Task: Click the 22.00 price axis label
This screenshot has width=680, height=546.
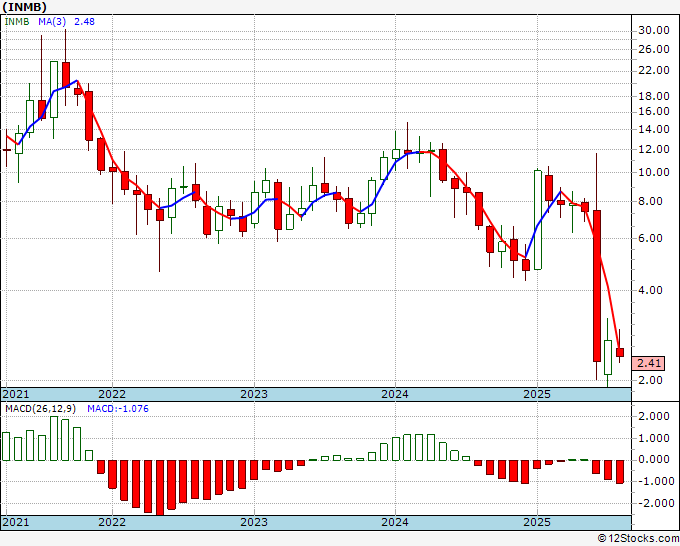Action: [654, 70]
